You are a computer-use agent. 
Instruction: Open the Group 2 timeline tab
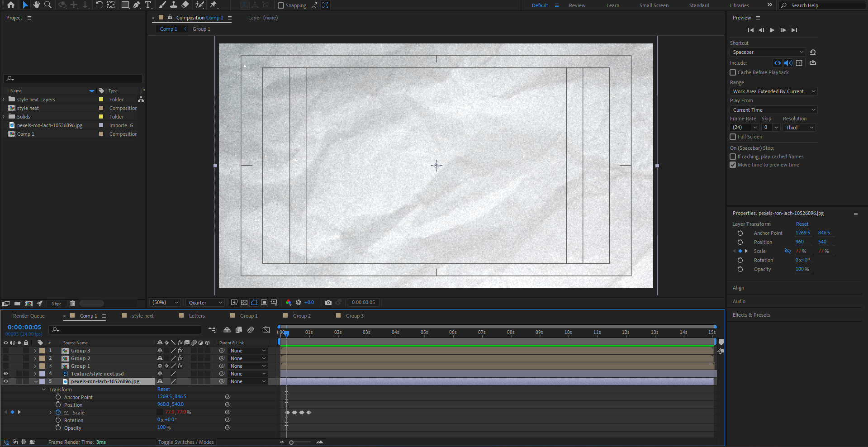coord(302,316)
